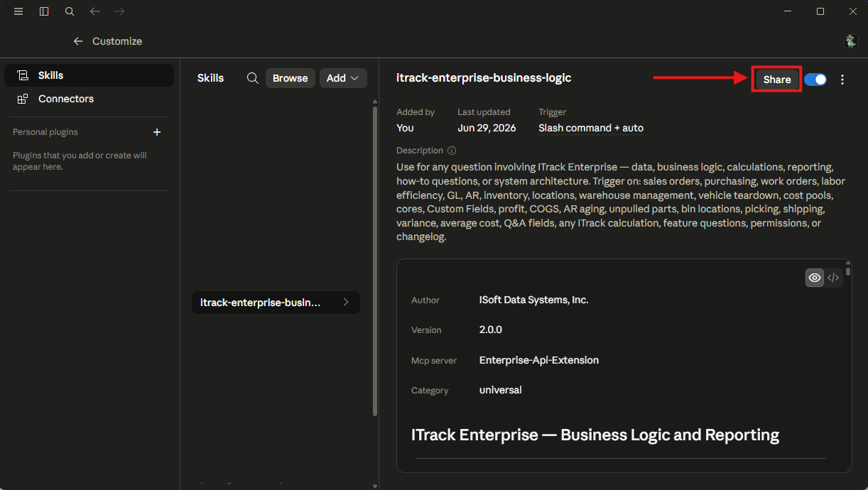
Task: Open the three-dot more options menu
Action: click(842, 80)
